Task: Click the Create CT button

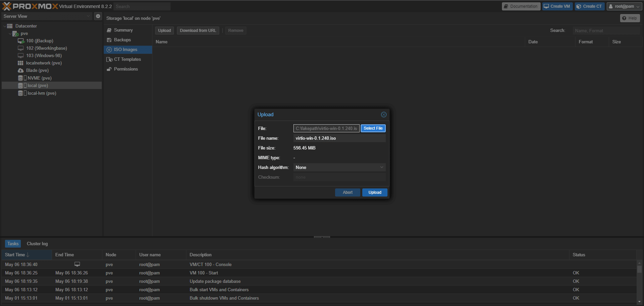Action: (x=590, y=6)
